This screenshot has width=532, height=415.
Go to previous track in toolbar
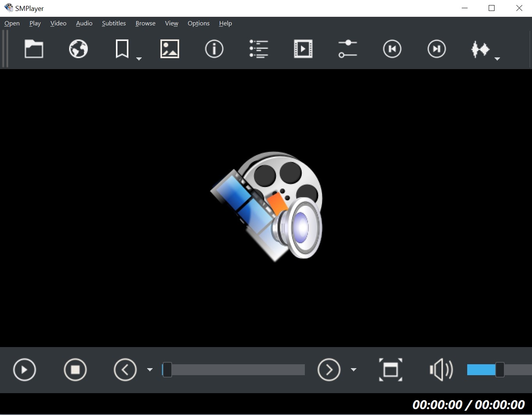tap(392, 49)
